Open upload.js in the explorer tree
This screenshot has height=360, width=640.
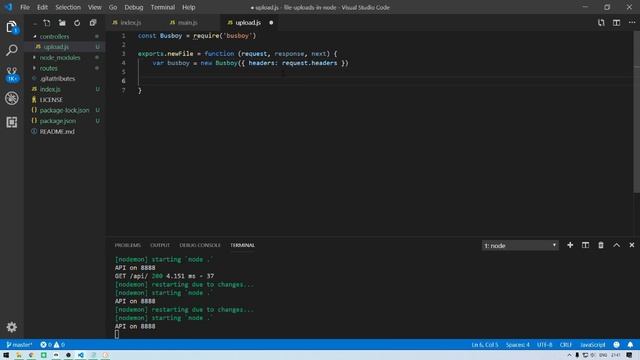pyautogui.click(x=56, y=47)
